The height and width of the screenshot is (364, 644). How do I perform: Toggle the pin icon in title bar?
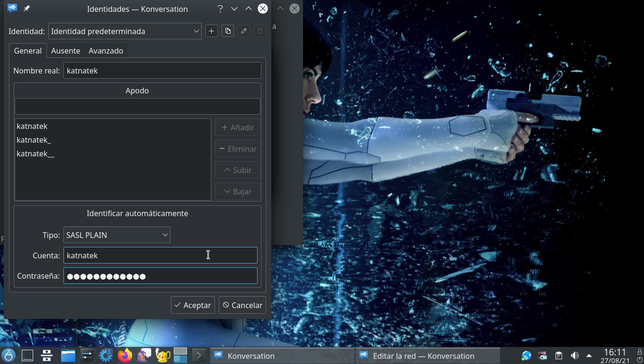(x=27, y=9)
